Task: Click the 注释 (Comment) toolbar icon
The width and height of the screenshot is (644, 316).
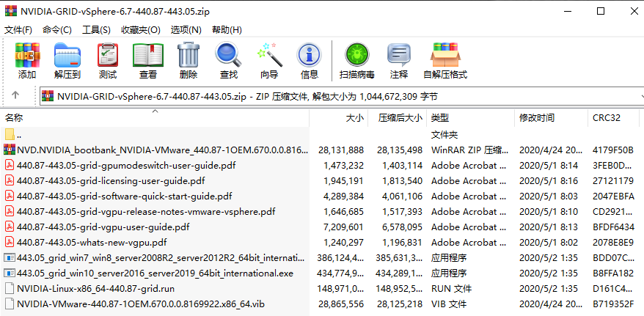Action: pyautogui.click(x=399, y=55)
